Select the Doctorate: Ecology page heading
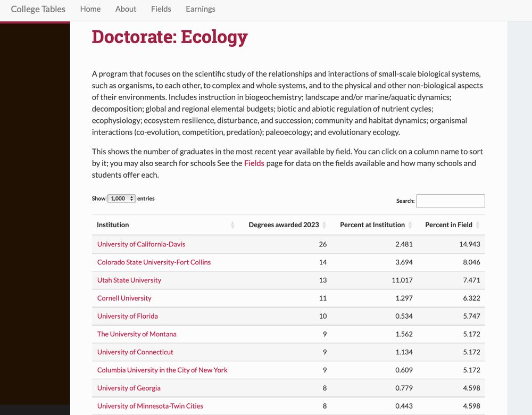 click(170, 37)
